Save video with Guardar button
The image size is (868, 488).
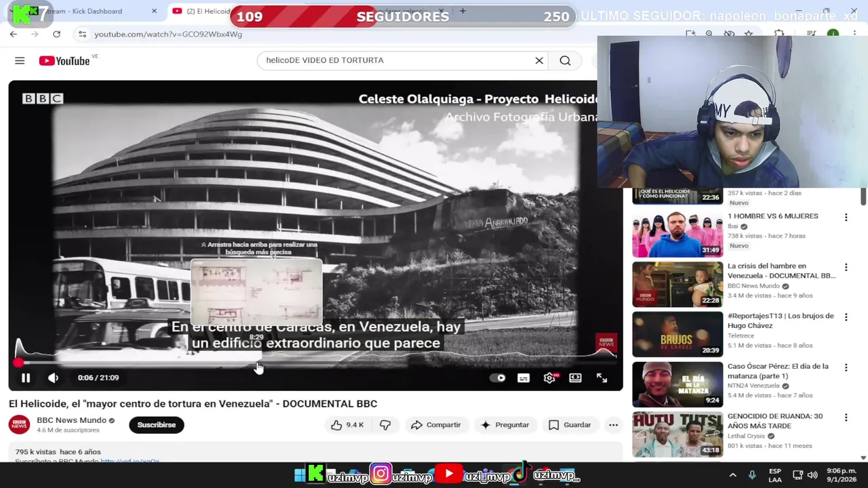[x=570, y=425]
